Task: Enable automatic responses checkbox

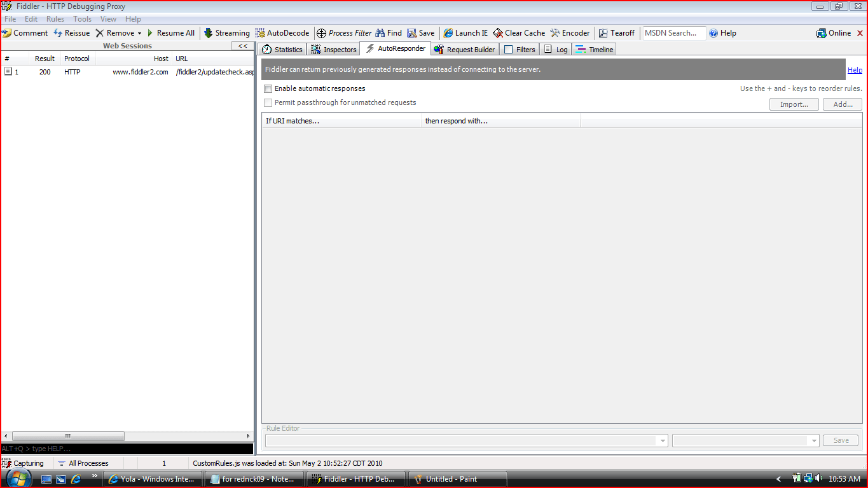Action: click(x=268, y=88)
